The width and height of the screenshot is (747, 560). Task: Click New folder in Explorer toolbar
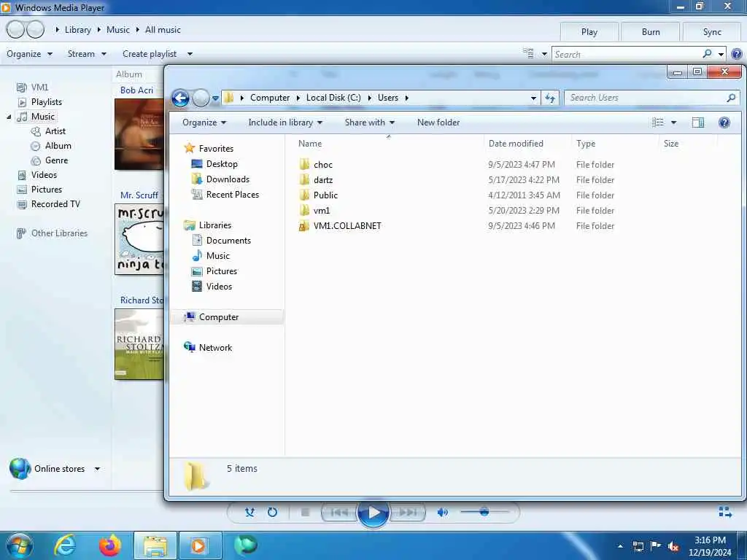click(438, 122)
